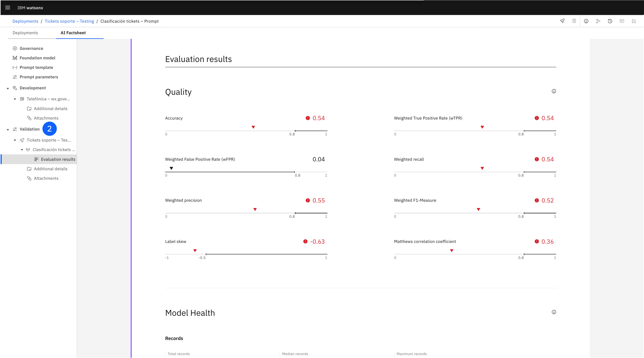The height and width of the screenshot is (358, 644).
Task: Click the Matthews correlation alert icon
Action: [537, 241]
